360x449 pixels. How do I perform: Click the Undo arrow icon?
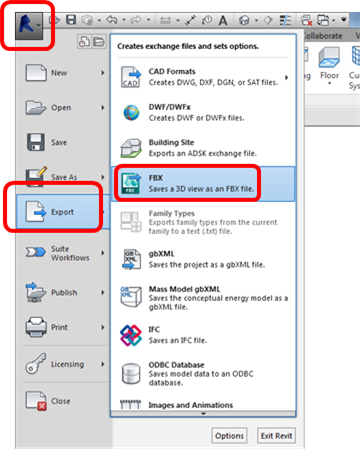(x=112, y=20)
